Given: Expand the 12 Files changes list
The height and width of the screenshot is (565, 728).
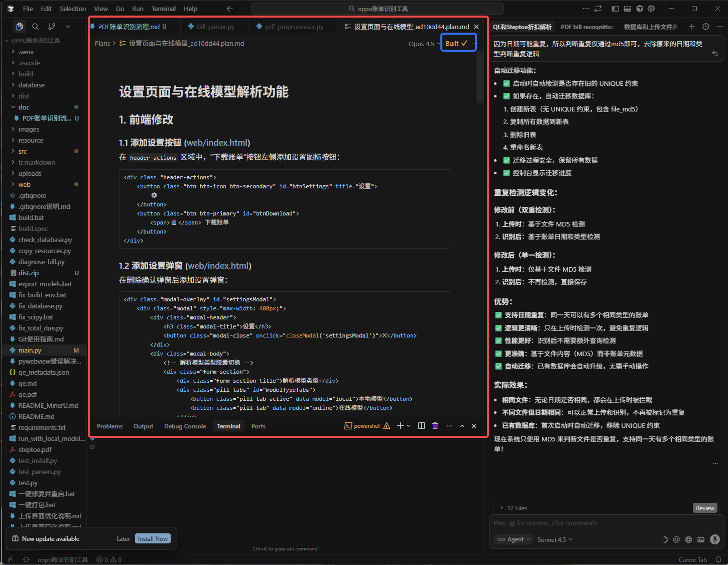Looking at the screenshot, I should (x=513, y=508).
